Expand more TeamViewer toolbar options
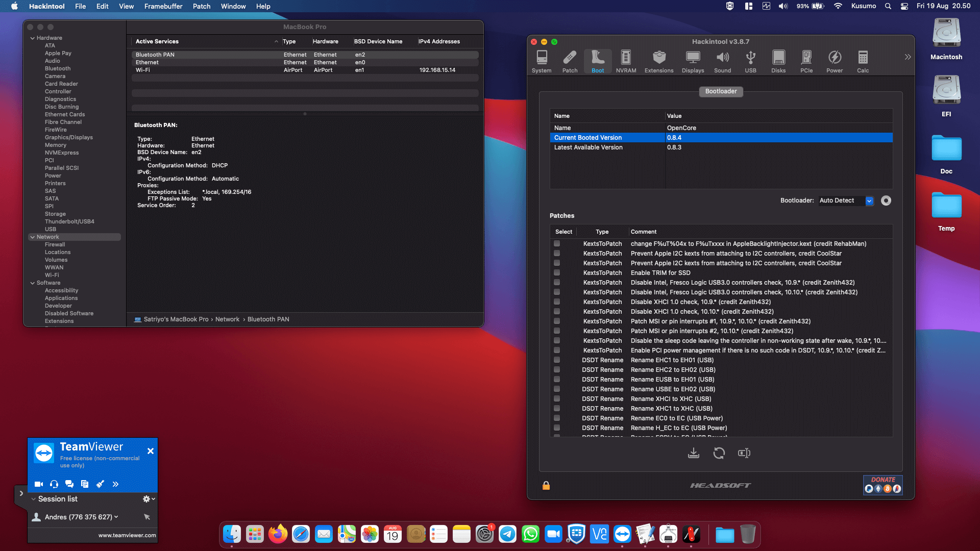 (115, 484)
